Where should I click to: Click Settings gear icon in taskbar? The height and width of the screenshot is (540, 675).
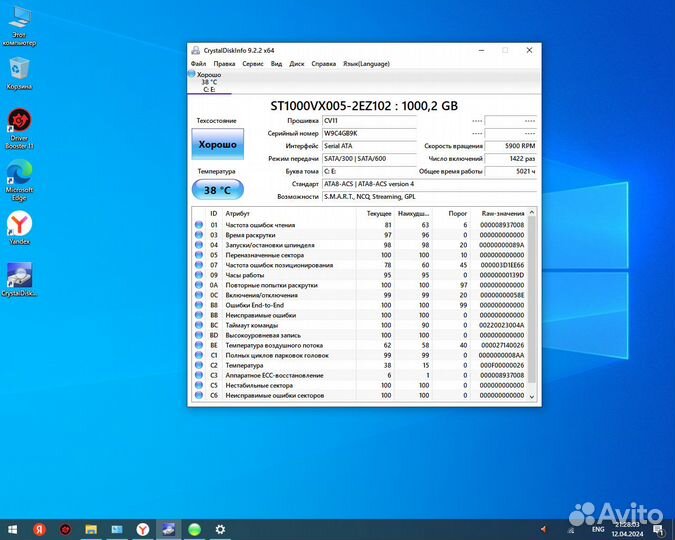[x=220, y=529]
